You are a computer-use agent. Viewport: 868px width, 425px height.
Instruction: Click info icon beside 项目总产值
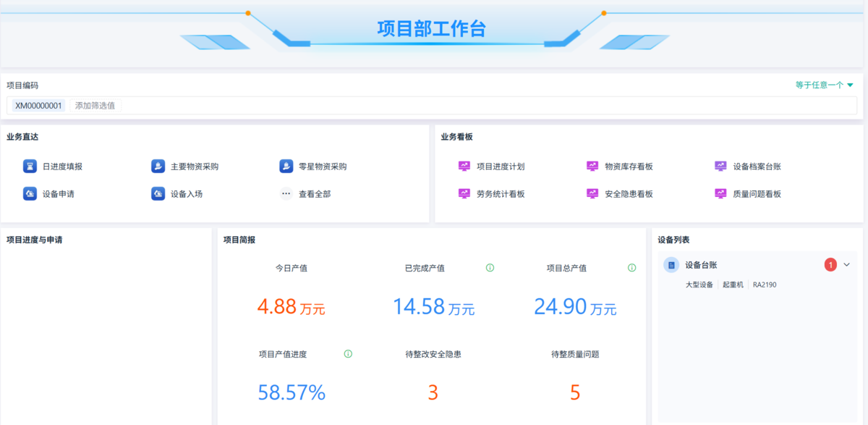tap(631, 268)
